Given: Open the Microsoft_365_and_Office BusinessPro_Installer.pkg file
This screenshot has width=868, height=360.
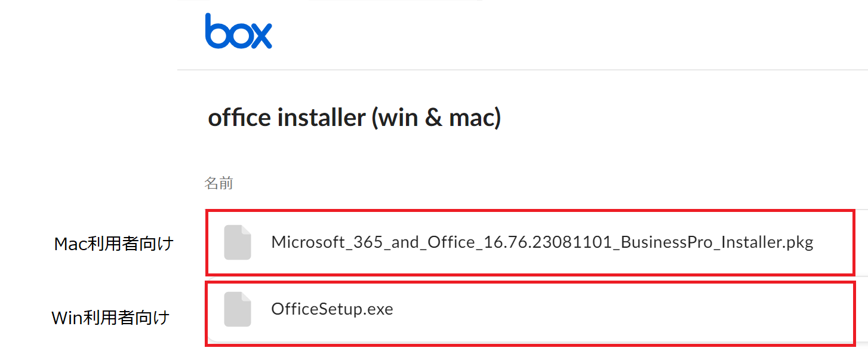Looking at the screenshot, I should click(542, 242).
